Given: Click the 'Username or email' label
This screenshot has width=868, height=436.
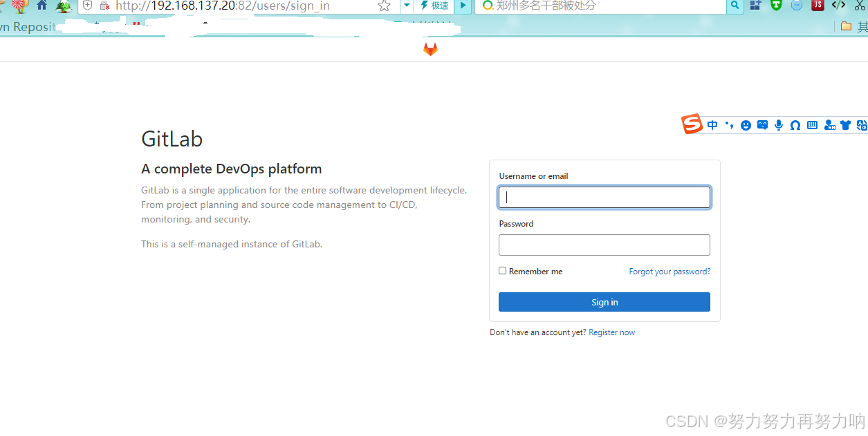Looking at the screenshot, I should [533, 176].
